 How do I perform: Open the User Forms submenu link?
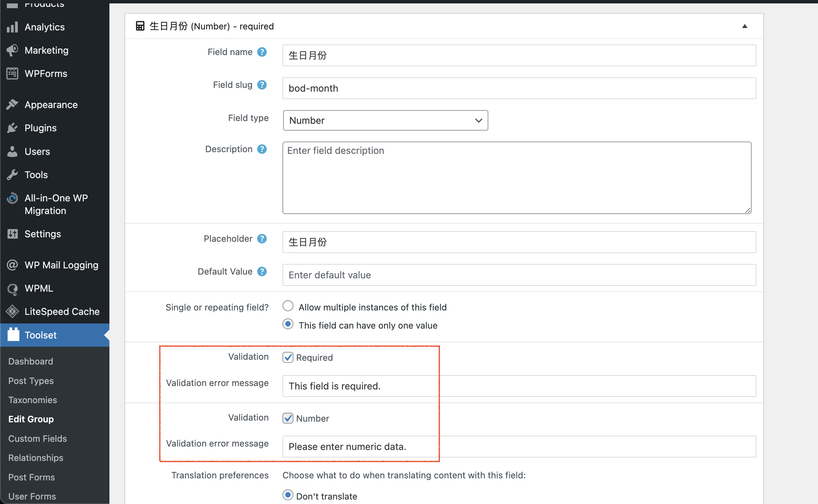(x=32, y=496)
